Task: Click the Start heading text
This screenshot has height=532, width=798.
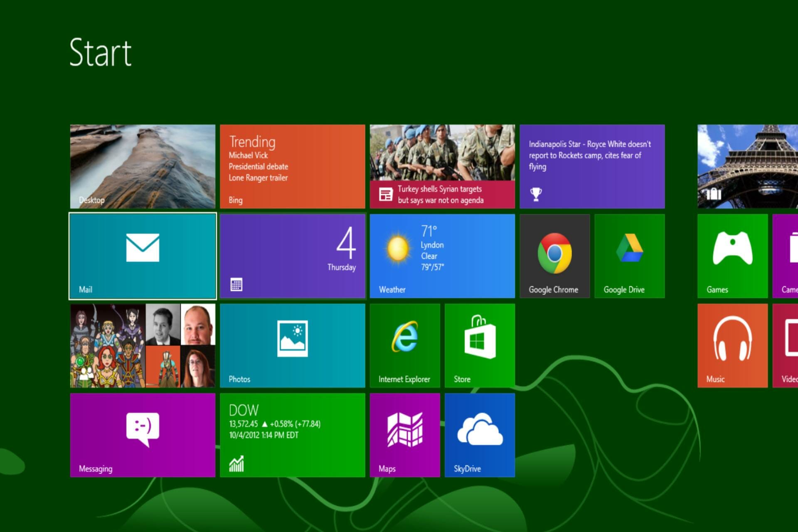Action: (100, 52)
